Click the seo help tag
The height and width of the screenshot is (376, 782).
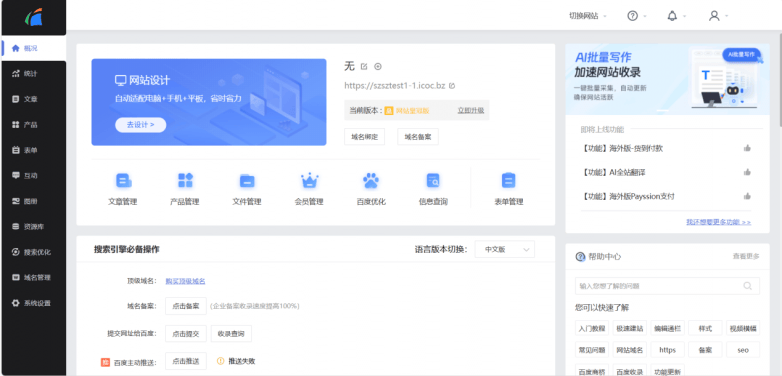click(743, 350)
